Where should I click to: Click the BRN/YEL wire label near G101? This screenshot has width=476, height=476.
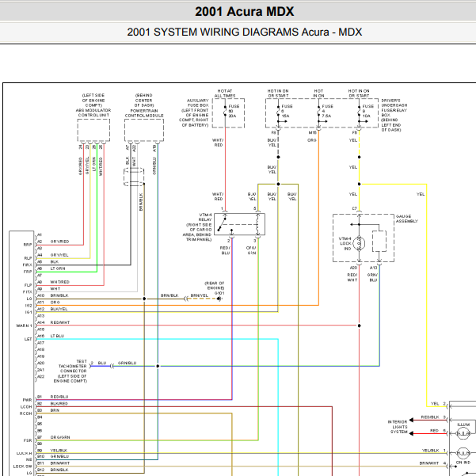pyautogui.click(x=200, y=295)
